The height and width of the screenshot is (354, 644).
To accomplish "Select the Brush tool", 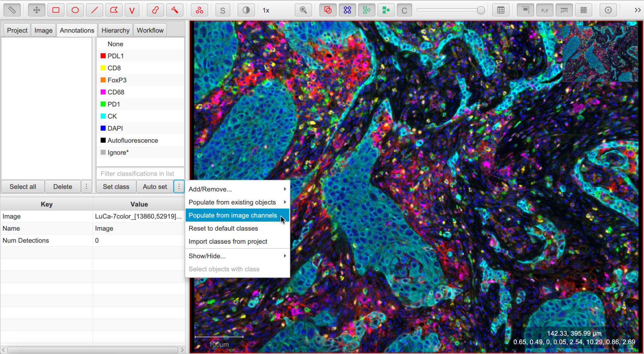I will (x=155, y=10).
